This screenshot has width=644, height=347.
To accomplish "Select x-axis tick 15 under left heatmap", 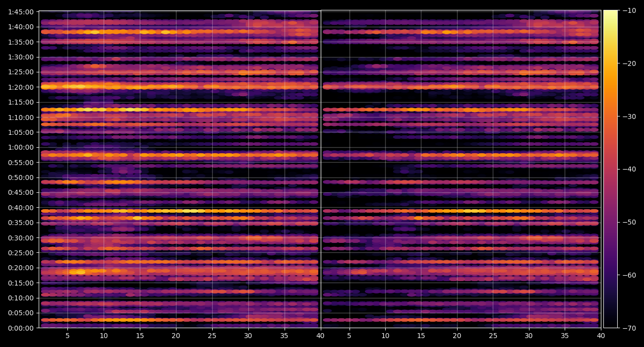I will tap(140, 336).
